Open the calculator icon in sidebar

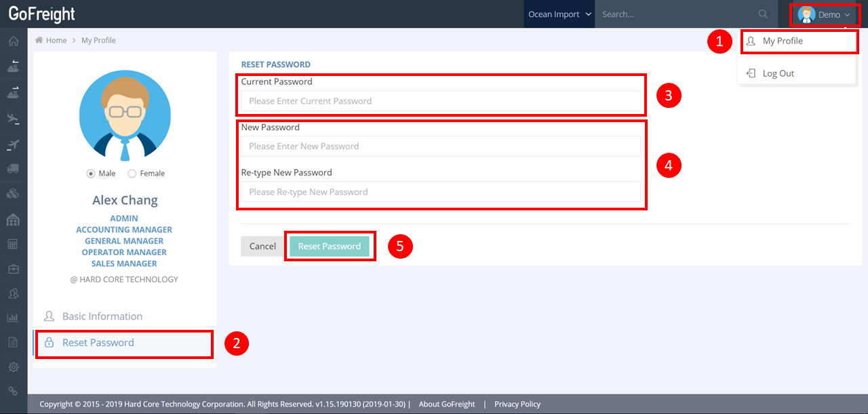[x=13, y=244]
